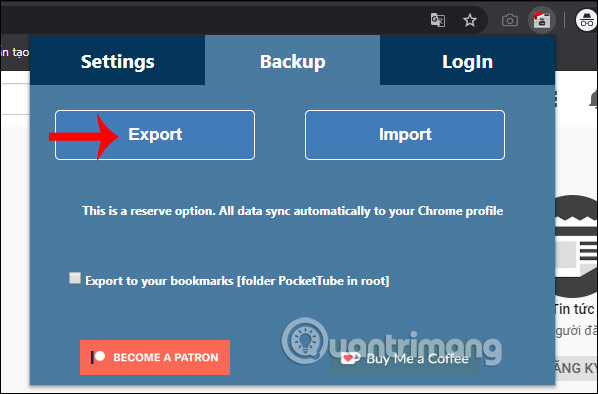Click the reserve option sync notice text
Screen dimensions: 598x394
(293, 211)
